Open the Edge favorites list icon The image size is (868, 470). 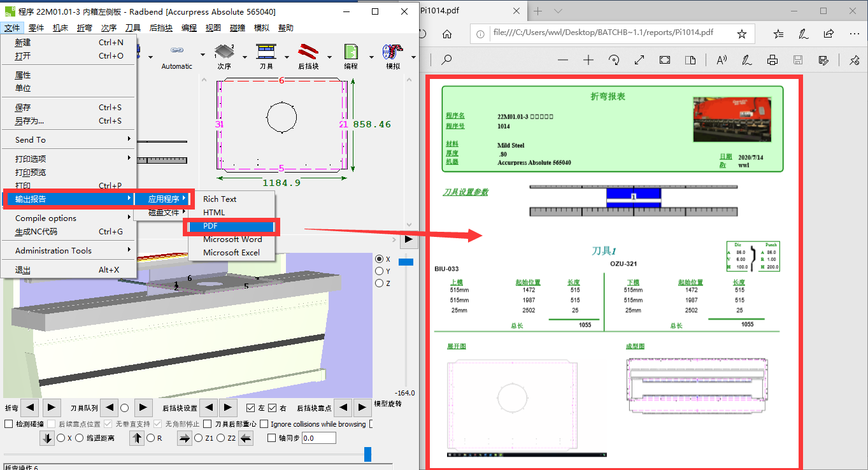779,34
